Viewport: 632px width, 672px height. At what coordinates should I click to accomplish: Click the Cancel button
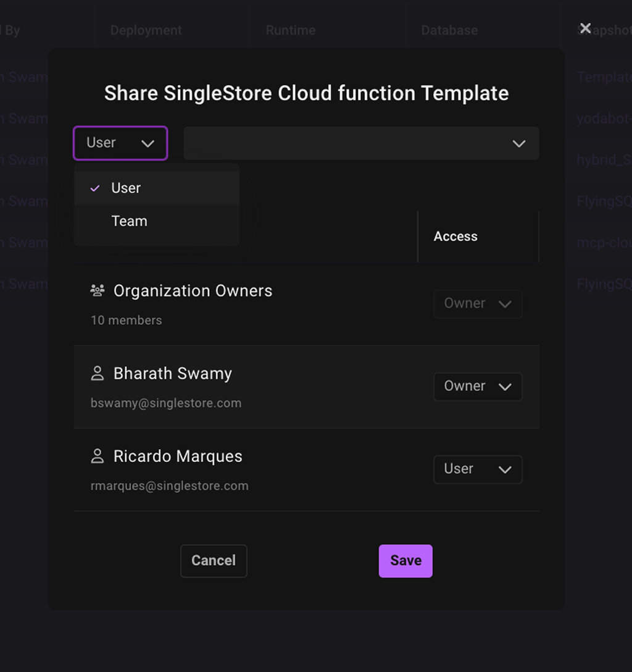(x=214, y=561)
